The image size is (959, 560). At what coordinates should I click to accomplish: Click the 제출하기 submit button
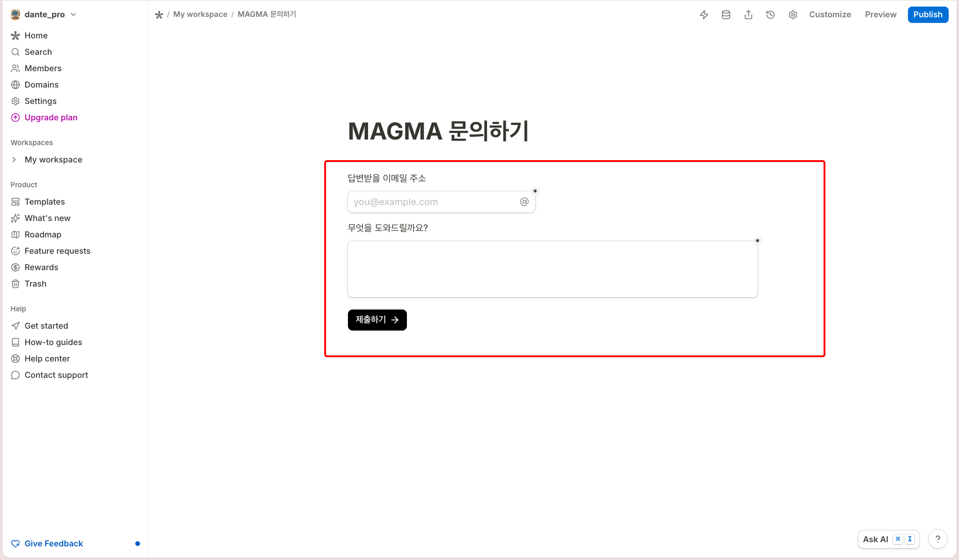pyautogui.click(x=377, y=320)
